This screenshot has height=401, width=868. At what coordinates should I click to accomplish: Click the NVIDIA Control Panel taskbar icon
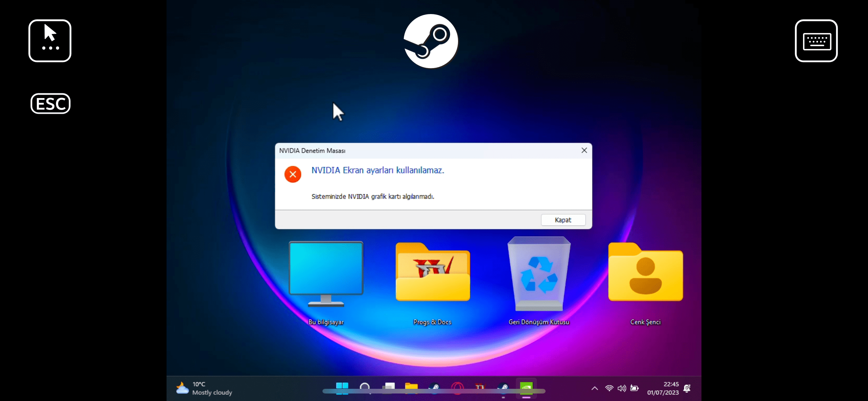526,388
